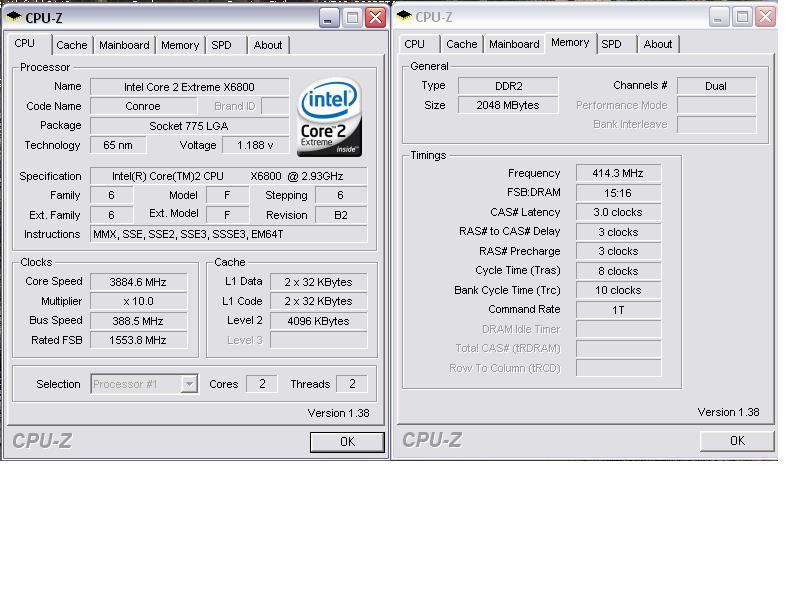This screenshot has height=600, width=800.
Task: Click the Voltage value '1.188 v'
Action: point(255,145)
